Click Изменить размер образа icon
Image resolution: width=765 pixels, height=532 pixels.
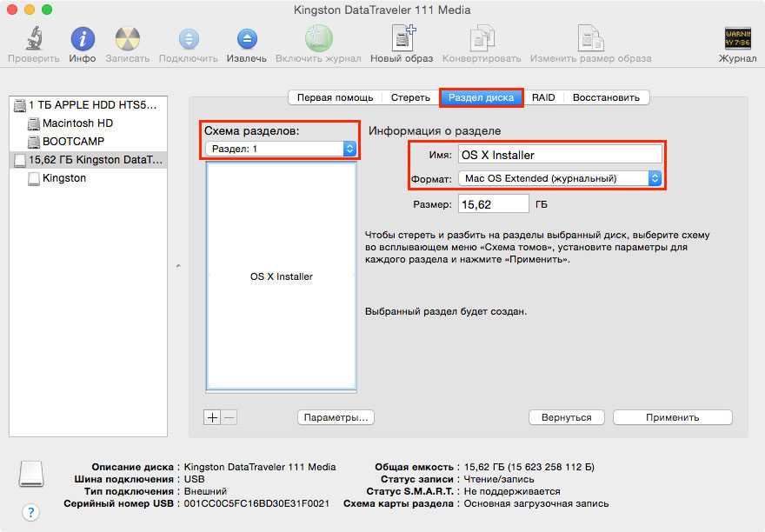(x=590, y=38)
